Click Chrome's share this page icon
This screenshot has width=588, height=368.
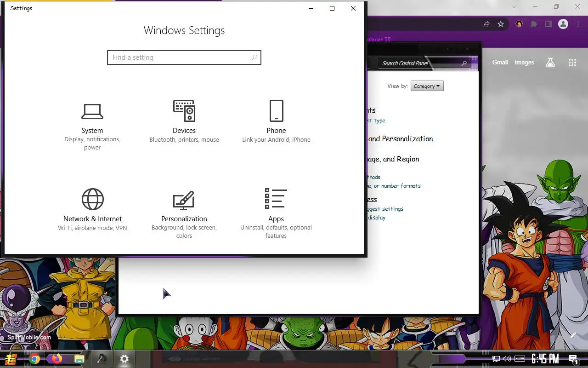pyautogui.click(x=486, y=24)
